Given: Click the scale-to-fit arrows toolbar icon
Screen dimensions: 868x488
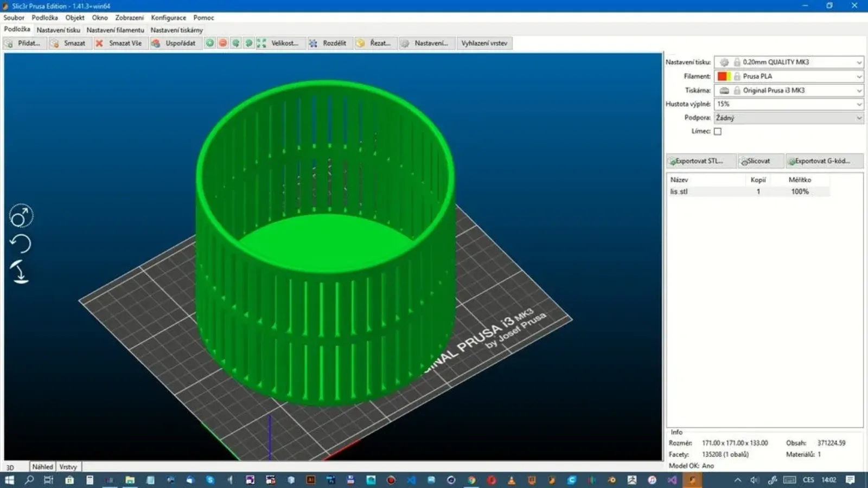Looking at the screenshot, I should [x=261, y=43].
